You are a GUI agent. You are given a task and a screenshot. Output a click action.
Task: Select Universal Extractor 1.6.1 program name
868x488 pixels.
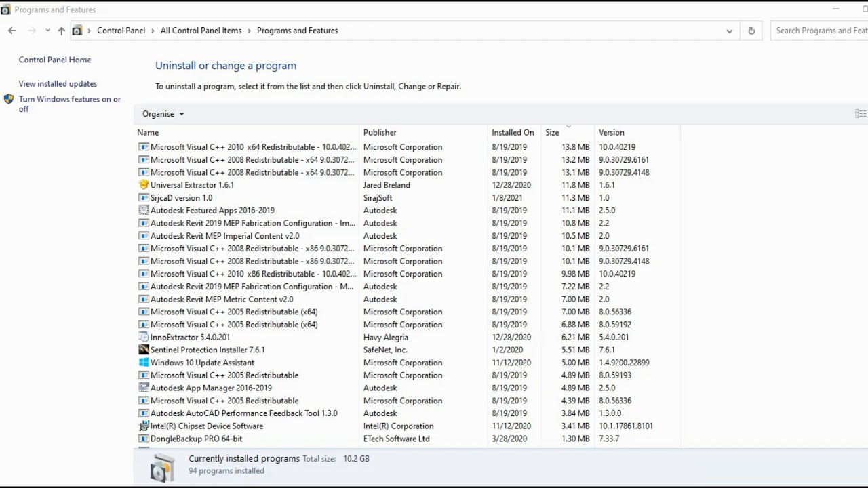click(192, 185)
